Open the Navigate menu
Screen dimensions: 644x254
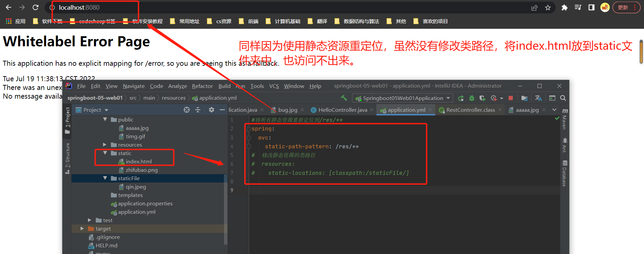click(134, 86)
